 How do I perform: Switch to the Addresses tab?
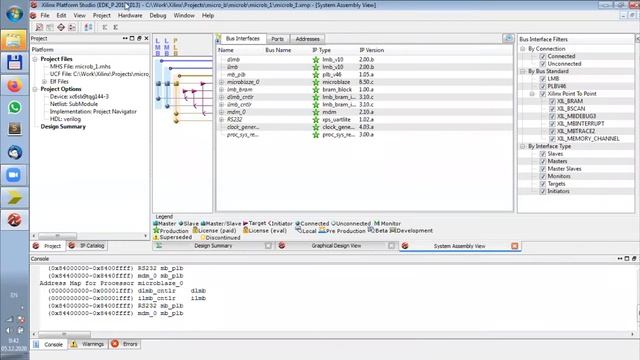coord(307,39)
